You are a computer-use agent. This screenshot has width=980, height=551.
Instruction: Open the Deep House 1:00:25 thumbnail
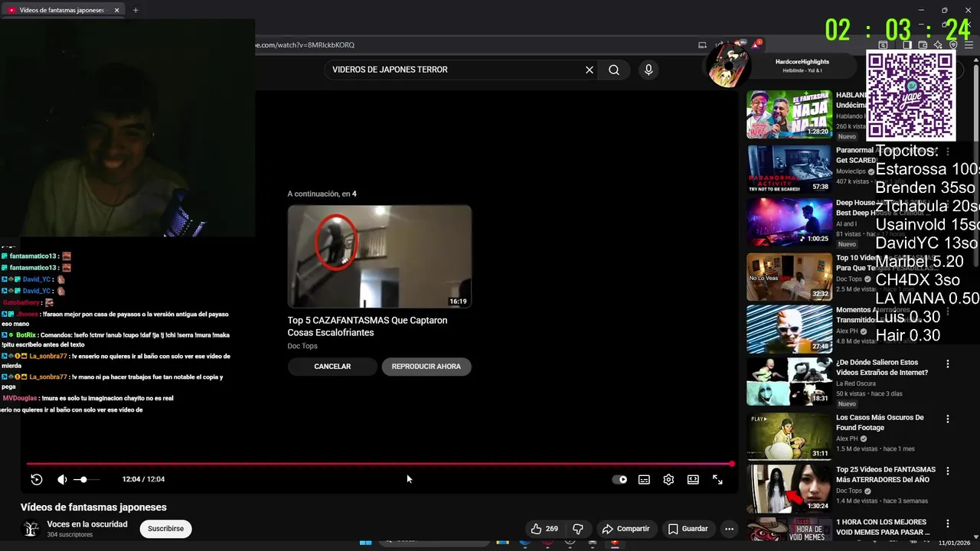coord(789,222)
